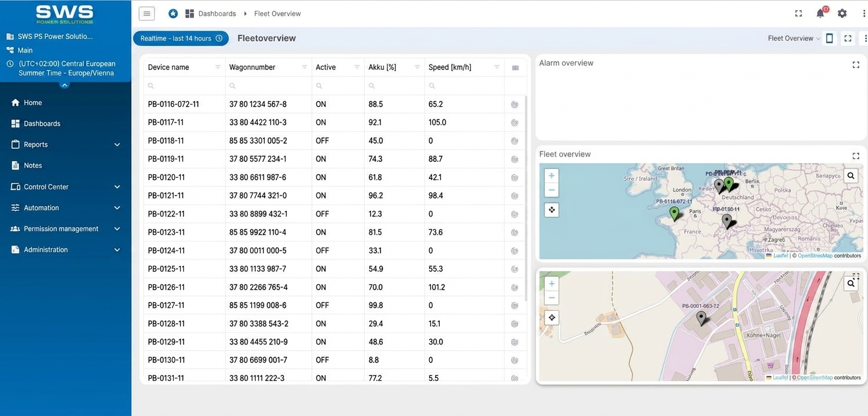Click SWS Power Solutions logo
The image size is (868, 416).
click(x=64, y=14)
